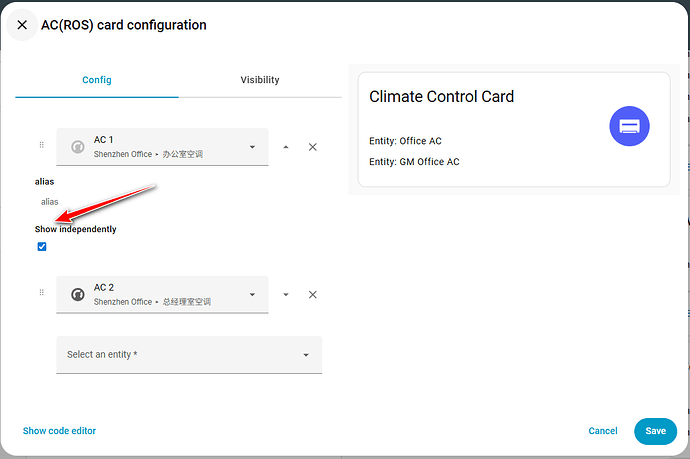The width and height of the screenshot is (690, 459).
Task: Click the drag handle beside AC 1
Action: coord(41,146)
